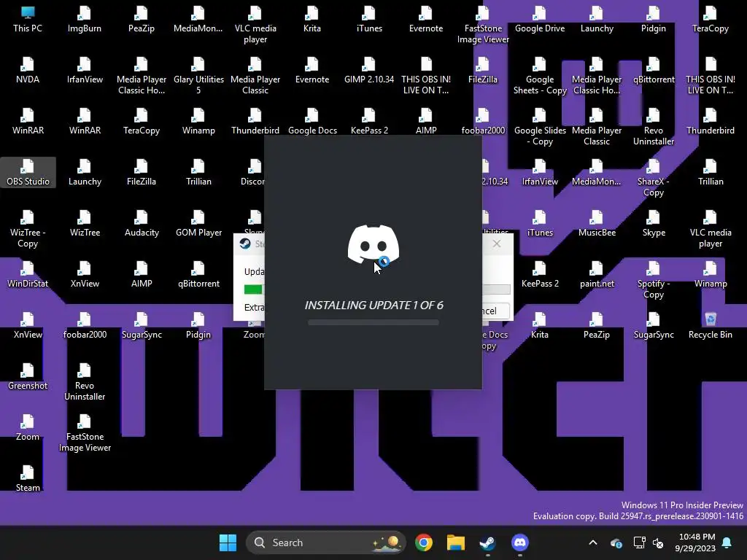
Task: Click the taskbar Search box
Action: [326, 542]
